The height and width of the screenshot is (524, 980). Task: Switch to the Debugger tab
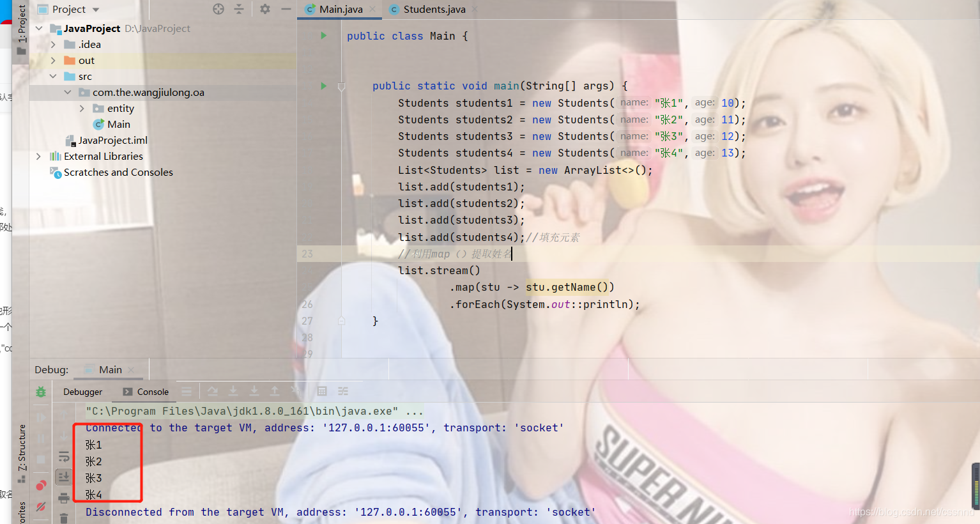pyautogui.click(x=82, y=392)
